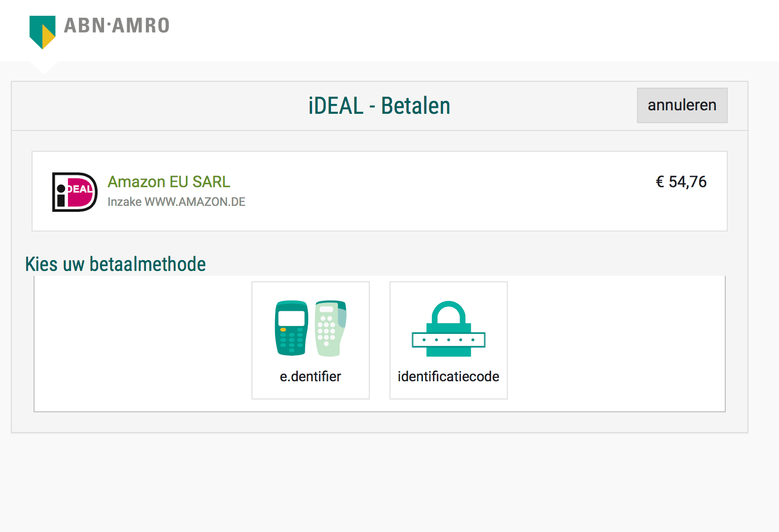Click the dark green e.dentifier device
Image resolution: width=779 pixels, height=532 pixels.
click(291, 328)
